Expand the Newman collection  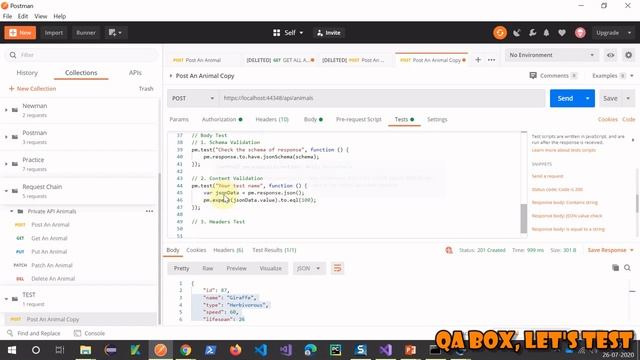point(6,110)
